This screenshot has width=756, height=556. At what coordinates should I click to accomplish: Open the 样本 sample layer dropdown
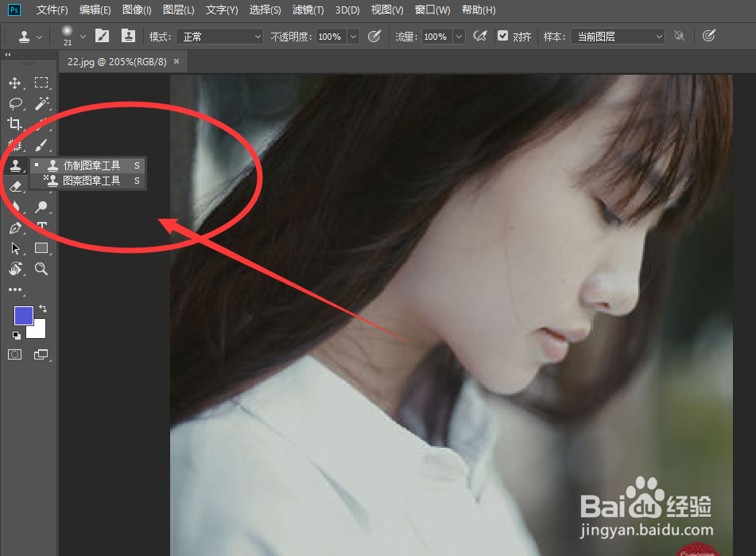pos(618,37)
